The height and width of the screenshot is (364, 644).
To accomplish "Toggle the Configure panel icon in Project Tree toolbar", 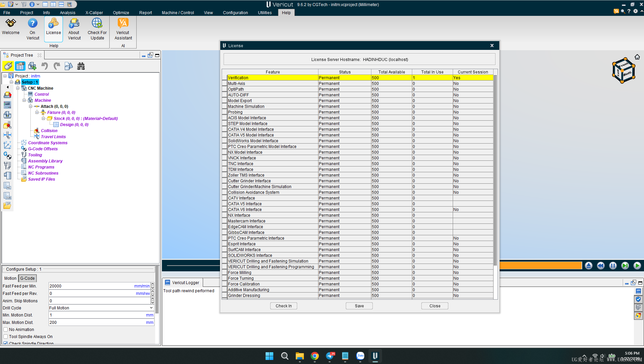I will pos(20,66).
